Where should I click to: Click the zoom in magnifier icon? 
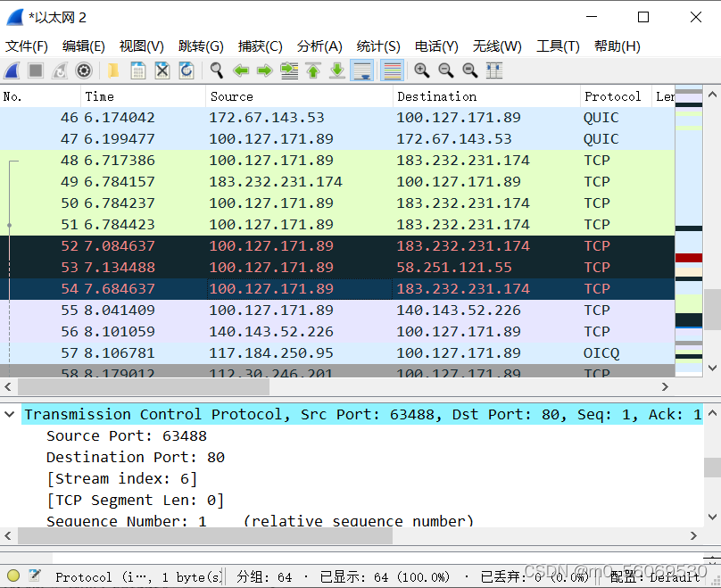pos(422,70)
